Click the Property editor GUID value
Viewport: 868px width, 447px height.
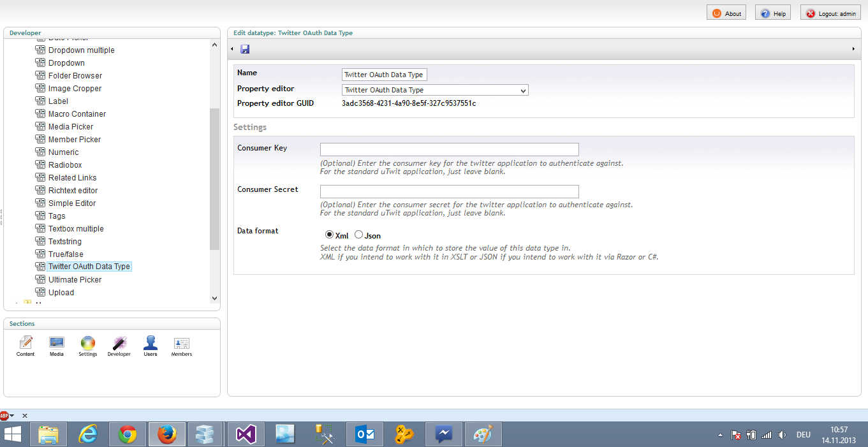click(x=409, y=103)
